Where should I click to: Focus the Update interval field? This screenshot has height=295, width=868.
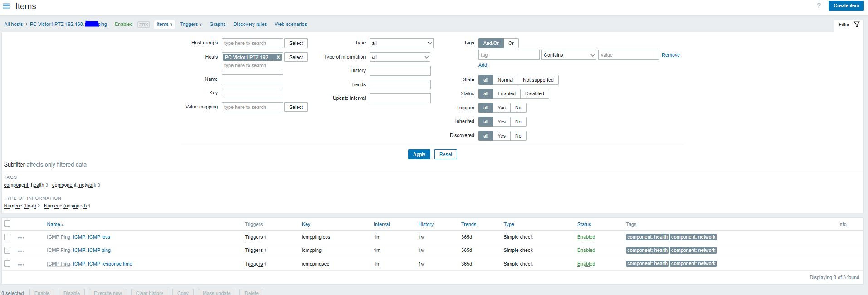pyautogui.click(x=400, y=98)
